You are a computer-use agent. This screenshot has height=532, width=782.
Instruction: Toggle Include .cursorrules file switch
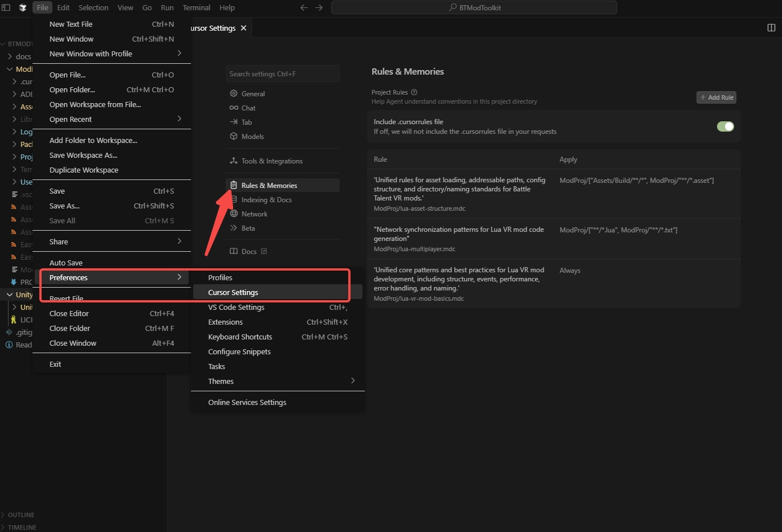725,126
